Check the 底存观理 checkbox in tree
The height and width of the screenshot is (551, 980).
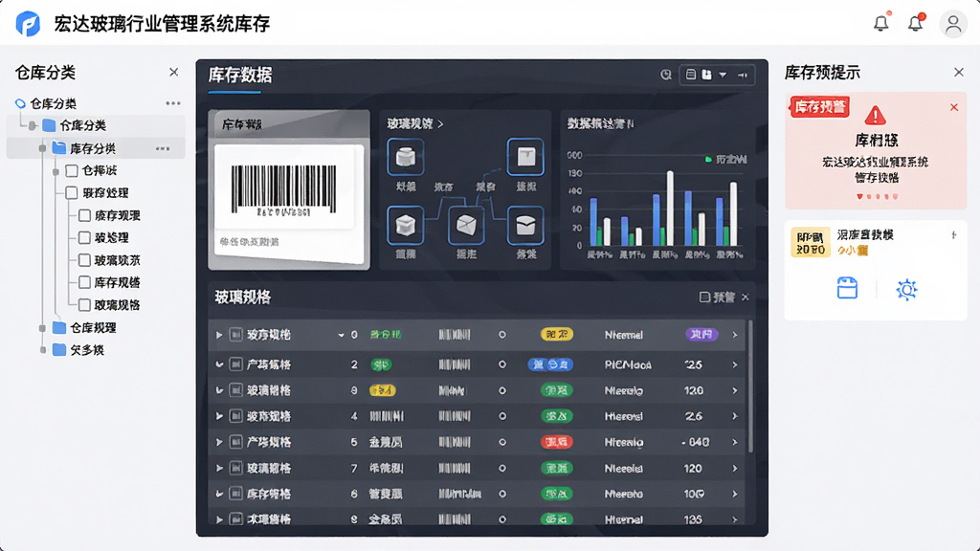point(84,215)
